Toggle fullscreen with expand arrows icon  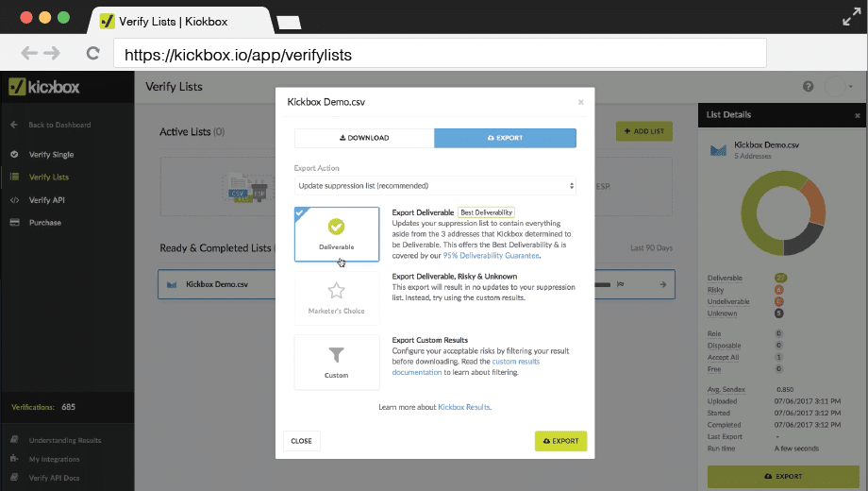click(x=851, y=16)
